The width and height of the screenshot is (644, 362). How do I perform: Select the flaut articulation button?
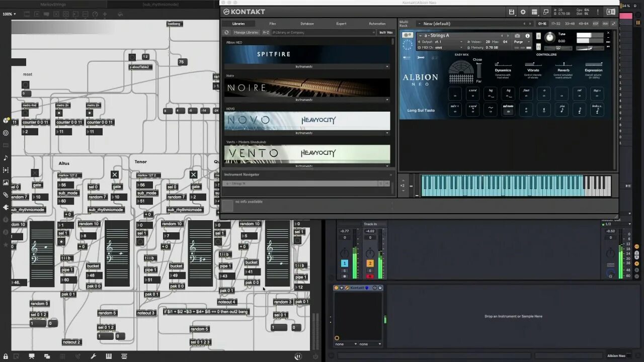point(526,93)
